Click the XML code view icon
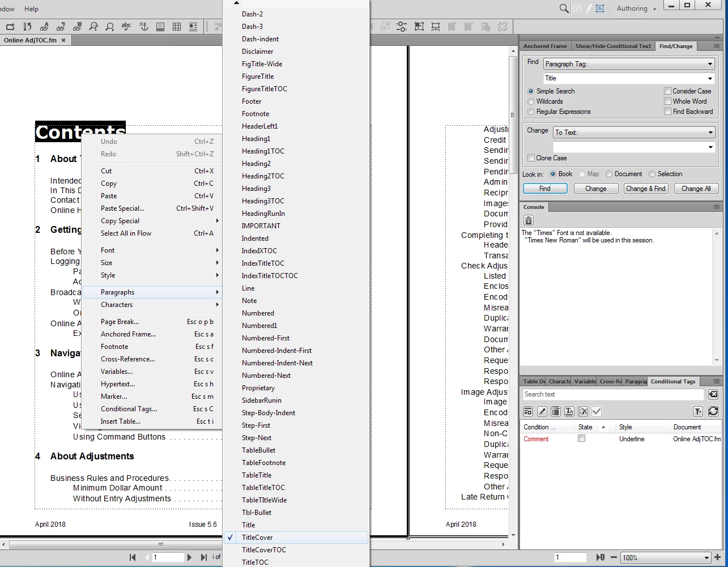The image size is (728, 567). coord(577,8)
